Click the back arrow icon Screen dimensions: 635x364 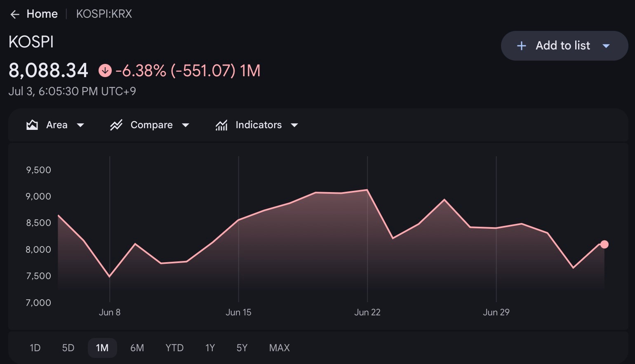pyautogui.click(x=15, y=14)
